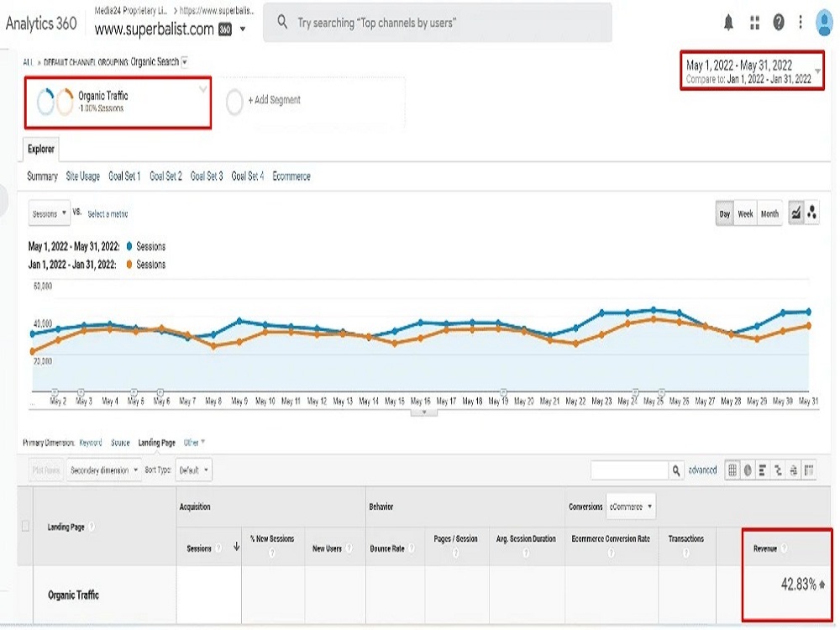The height and width of the screenshot is (630, 840).
Task: Open the notifications bell
Action: 728,23
